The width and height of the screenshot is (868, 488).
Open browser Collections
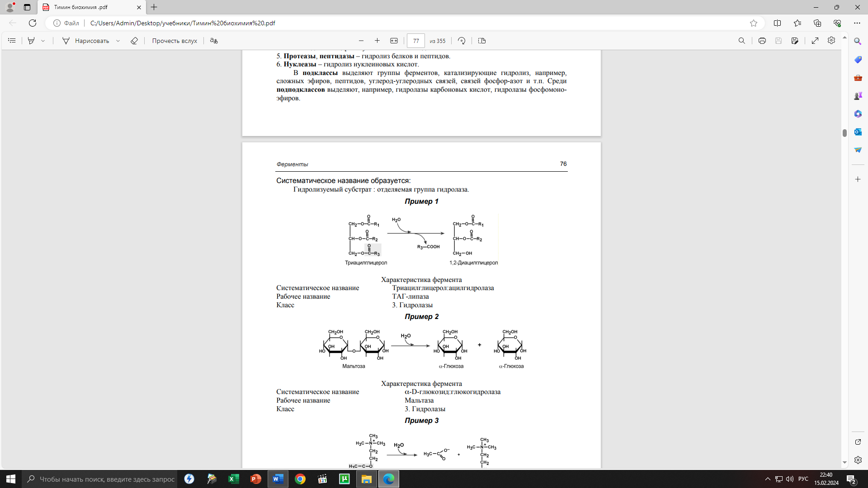817,23
